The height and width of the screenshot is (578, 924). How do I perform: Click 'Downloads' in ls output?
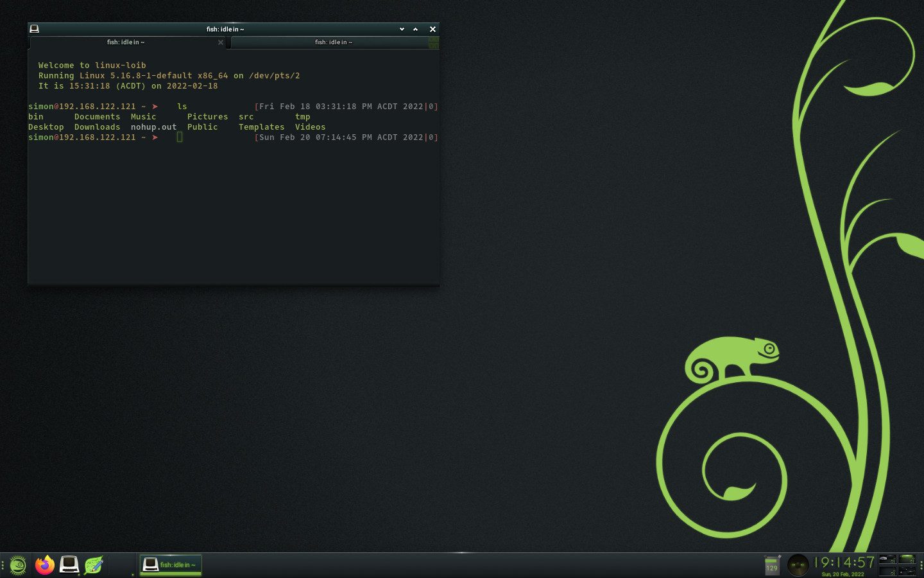pyautogui.click(x=98, y=127)
